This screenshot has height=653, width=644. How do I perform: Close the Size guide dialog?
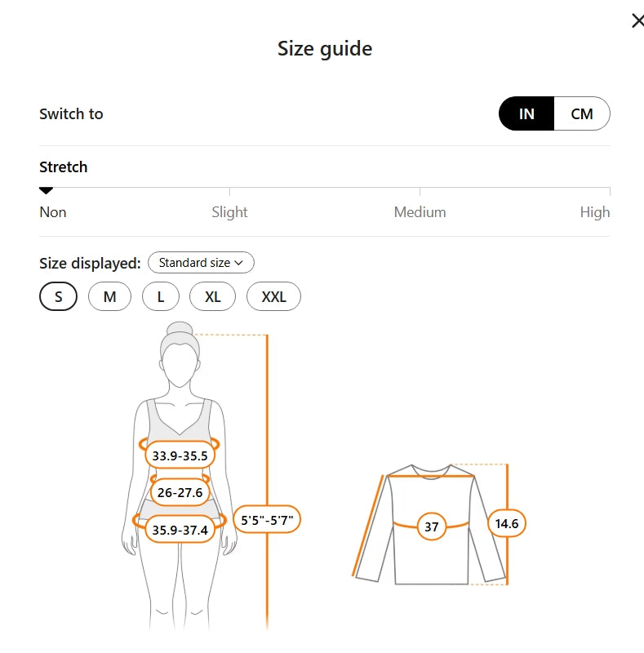point(637,21)
